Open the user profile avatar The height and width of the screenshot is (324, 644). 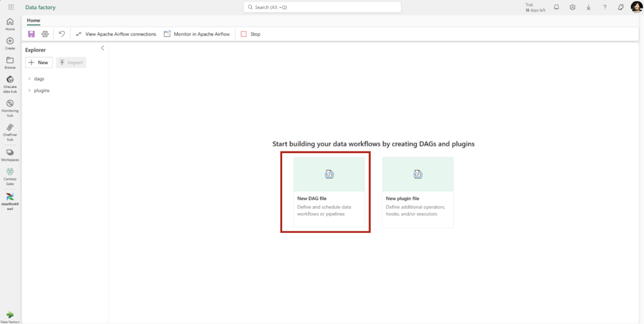pyautogui.click(x=637, y=7)
